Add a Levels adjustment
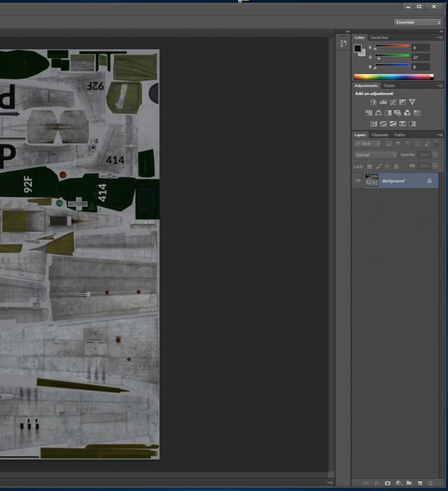The width and height of the screenshot is (448, 491). pyautogui.click(x=383, y=102)
